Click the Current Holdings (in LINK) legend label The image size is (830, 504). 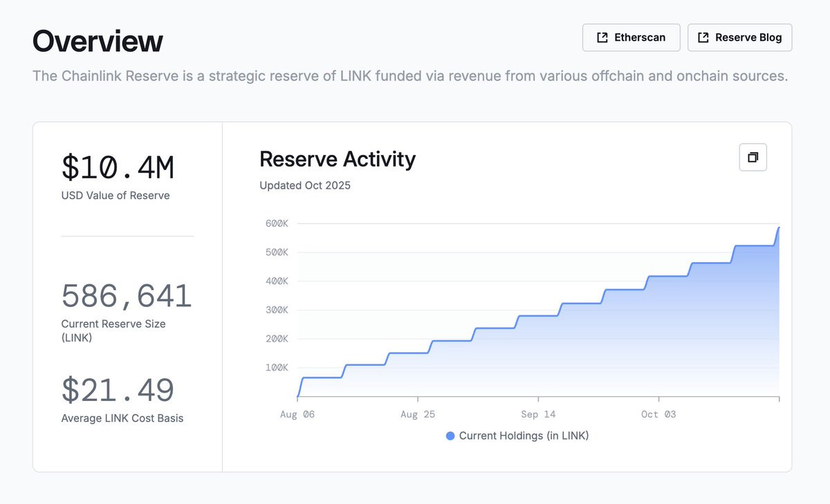click(524, 436)
